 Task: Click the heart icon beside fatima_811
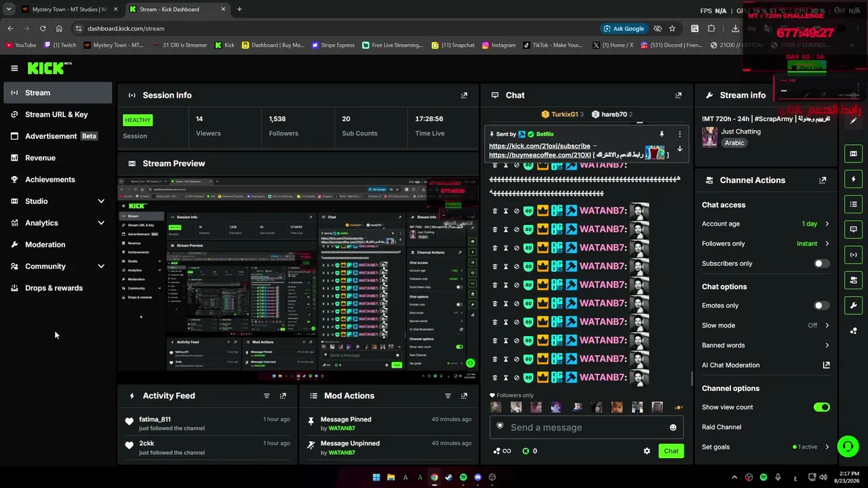click(x=130, y=422)
